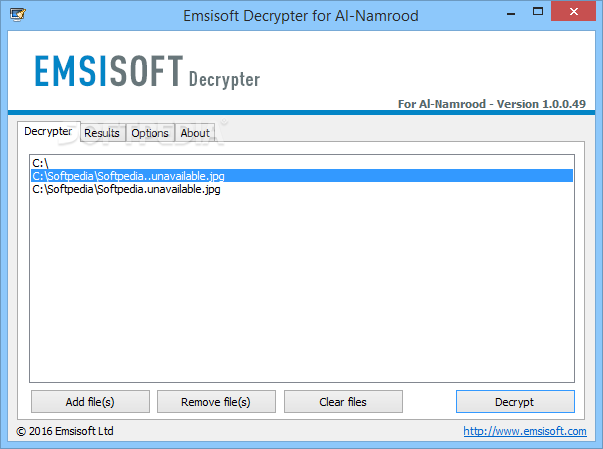Switch to the Decrypter tab

(48, 131)
